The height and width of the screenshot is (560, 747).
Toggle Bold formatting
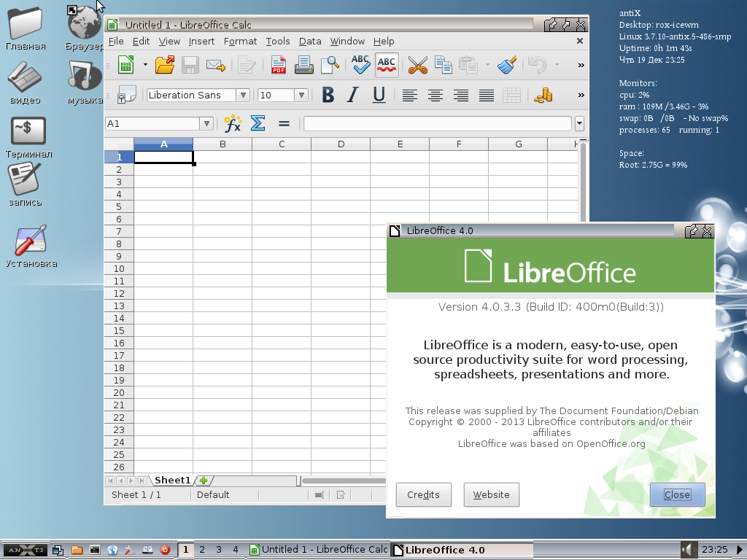(328, 95)
